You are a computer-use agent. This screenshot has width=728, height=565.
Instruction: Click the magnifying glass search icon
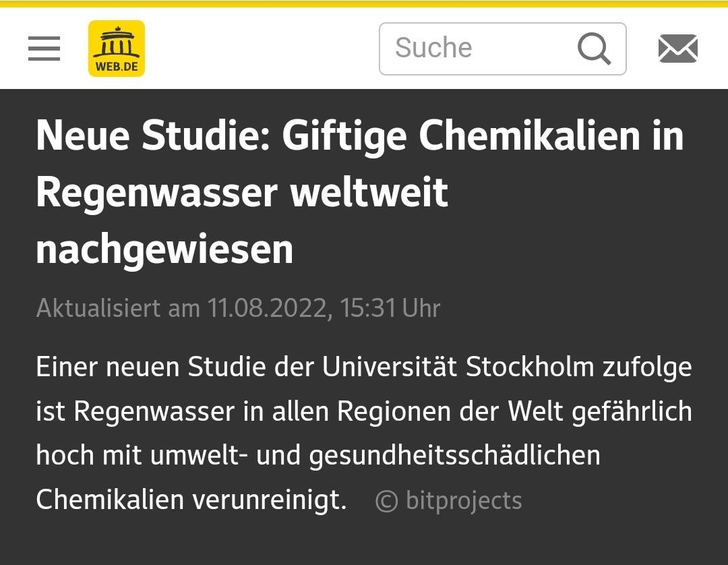point(594,49)
